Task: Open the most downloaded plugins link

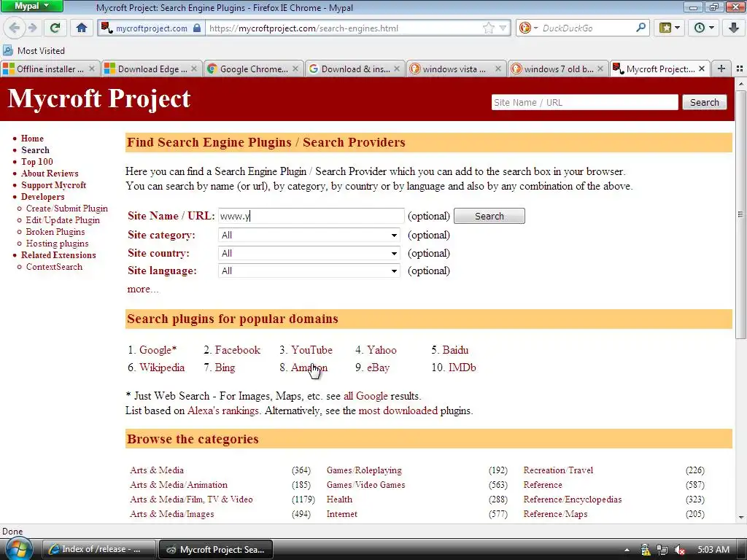Action: click(x=398, y=411)
